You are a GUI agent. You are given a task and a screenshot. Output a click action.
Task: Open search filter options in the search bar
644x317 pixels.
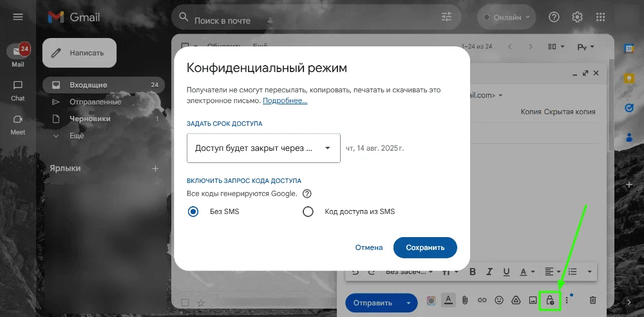446,17
